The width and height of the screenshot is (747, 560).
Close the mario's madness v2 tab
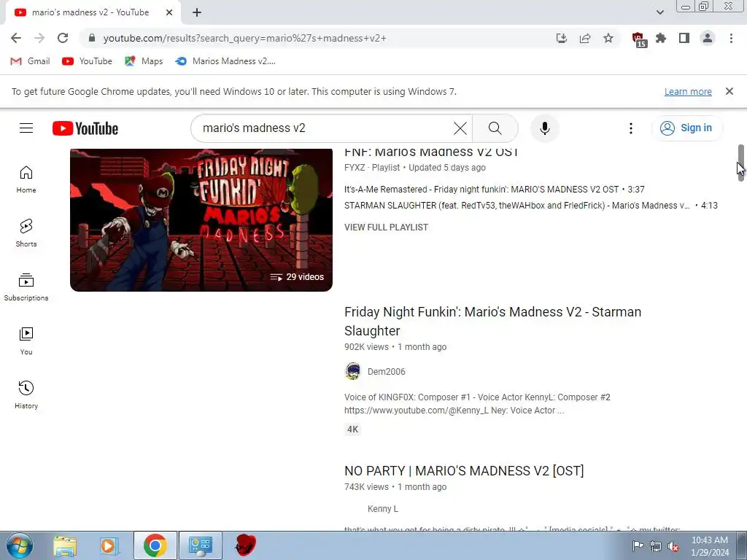169,13
